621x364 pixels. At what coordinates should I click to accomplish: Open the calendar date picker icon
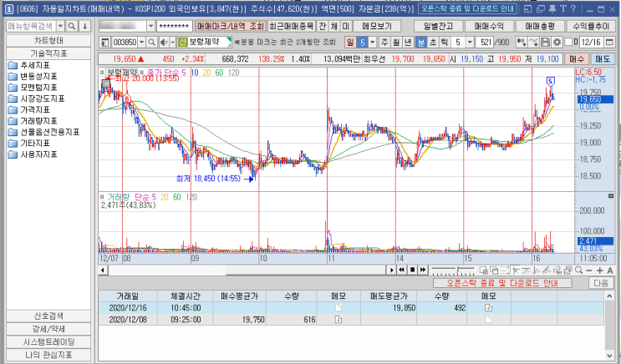point(609,42)
